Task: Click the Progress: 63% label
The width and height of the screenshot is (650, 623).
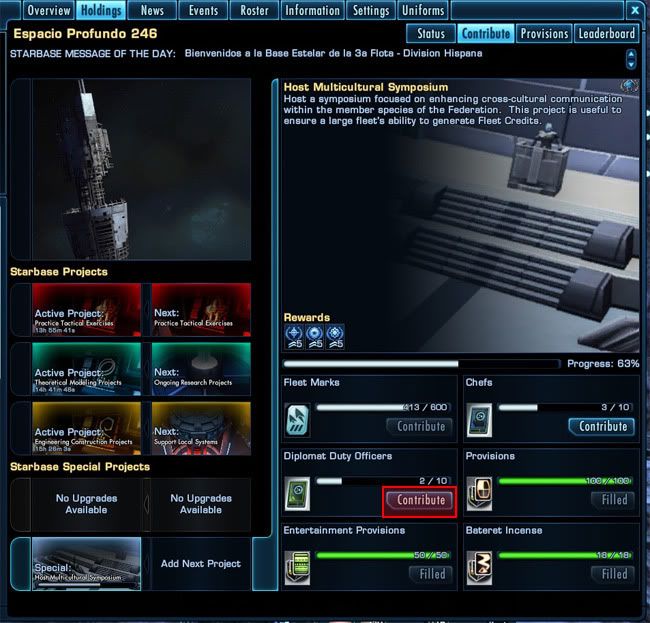Action: point(603,364)
